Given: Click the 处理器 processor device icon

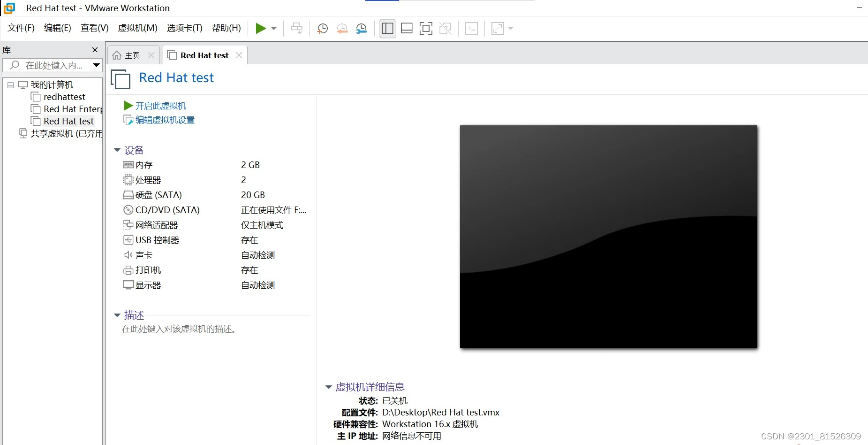Looking at the screenshot, I should tap(128, 180).
